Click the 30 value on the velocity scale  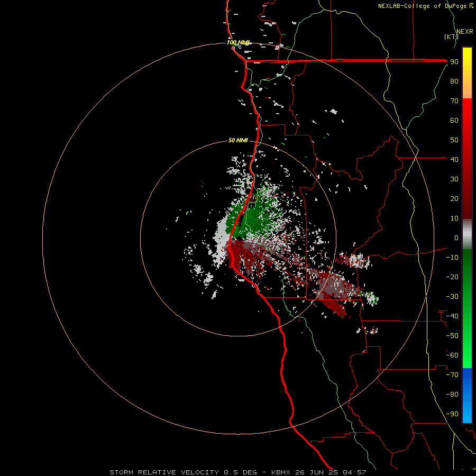click(454, 179)
